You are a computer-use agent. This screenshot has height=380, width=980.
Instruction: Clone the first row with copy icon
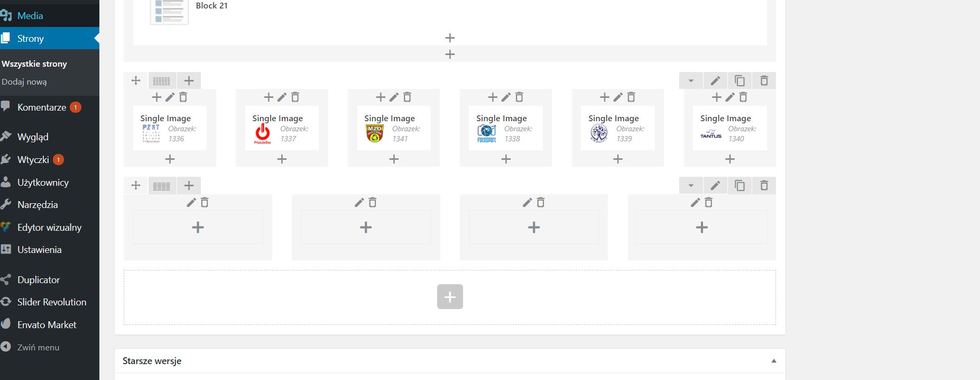739,80
